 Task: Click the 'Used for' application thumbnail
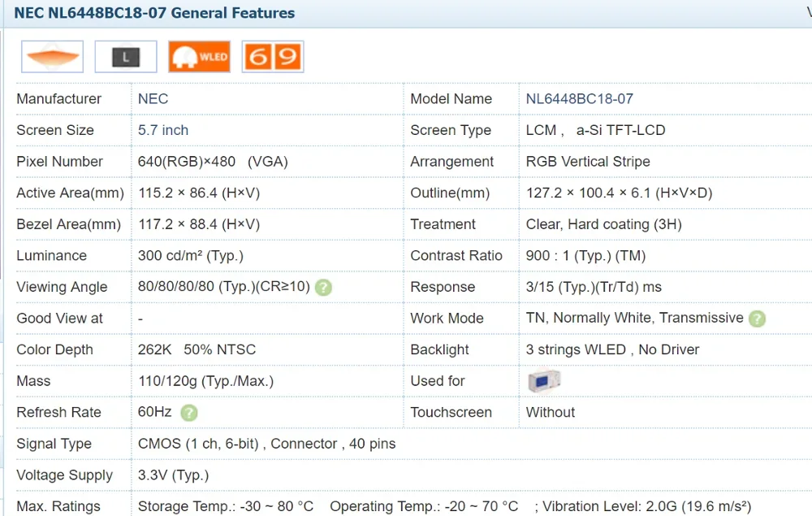tap(543, 380)
